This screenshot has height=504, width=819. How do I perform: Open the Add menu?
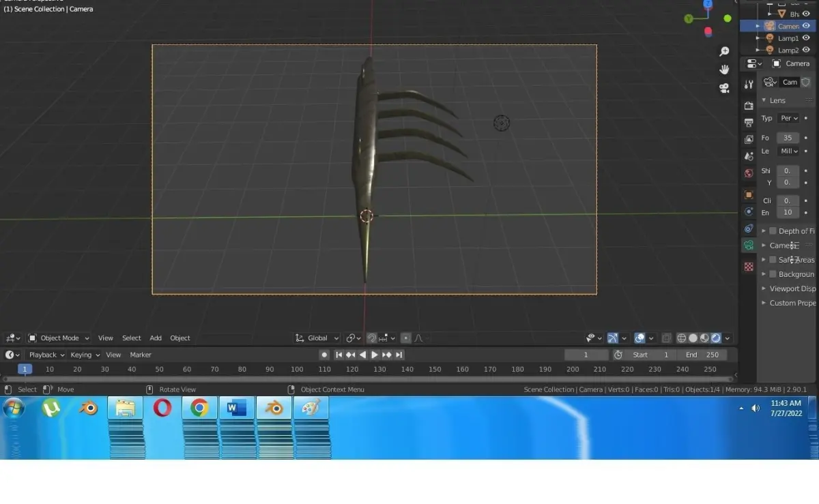tap(156, 338)
